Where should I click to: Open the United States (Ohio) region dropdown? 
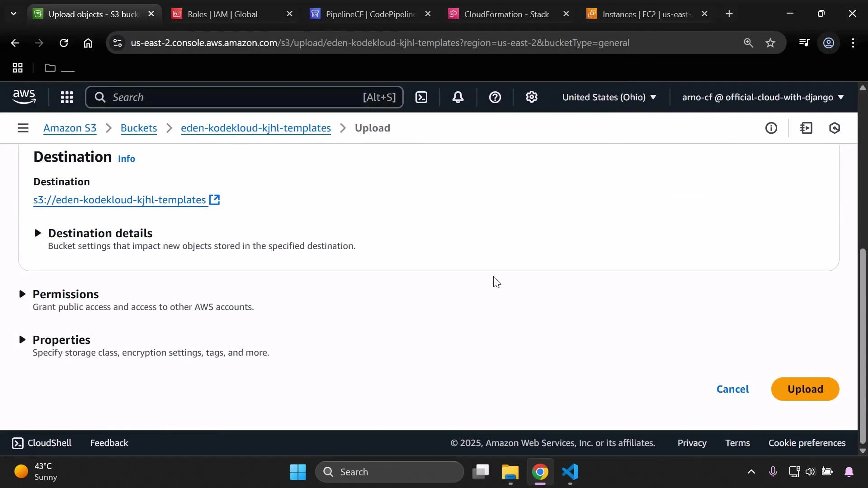[x=609, y=97]
